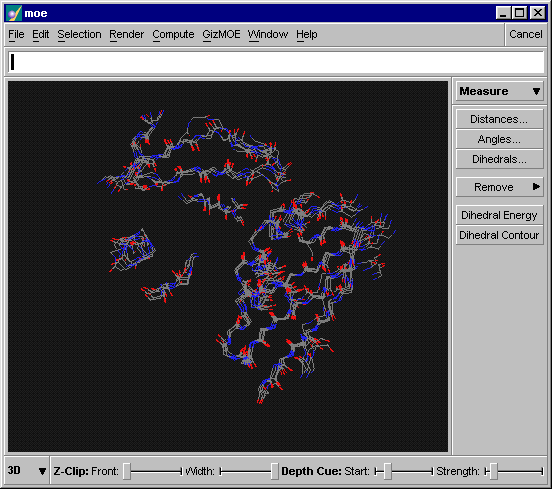Click the Depth Cue Strength slider handle
Viewport: 552px width, 489px height.
click(x=494, y=471)
